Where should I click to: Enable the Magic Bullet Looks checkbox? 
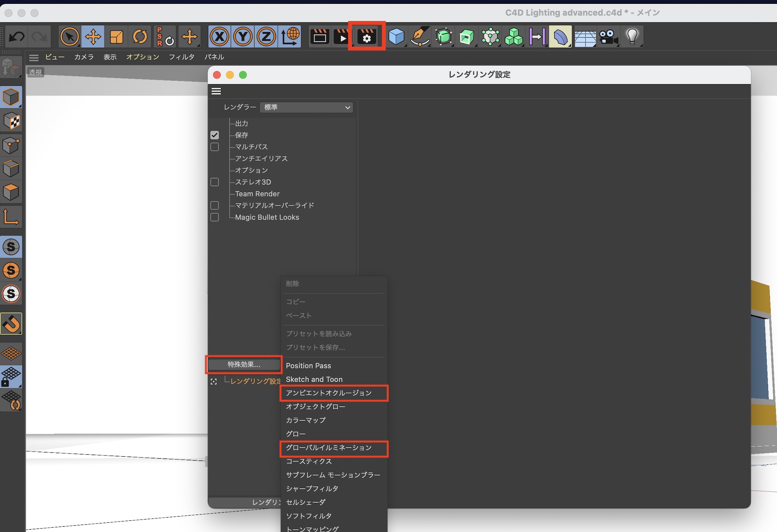click(x=214, y=217)
